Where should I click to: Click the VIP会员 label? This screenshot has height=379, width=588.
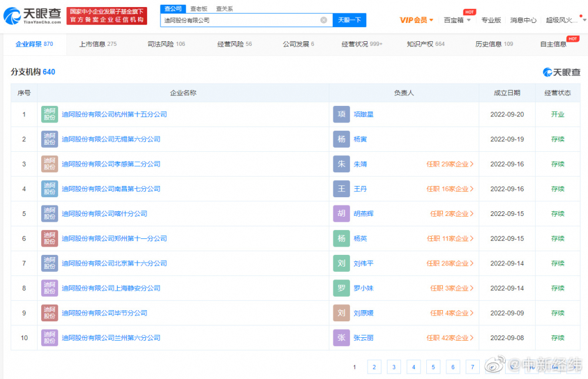[x=415, y=19]
